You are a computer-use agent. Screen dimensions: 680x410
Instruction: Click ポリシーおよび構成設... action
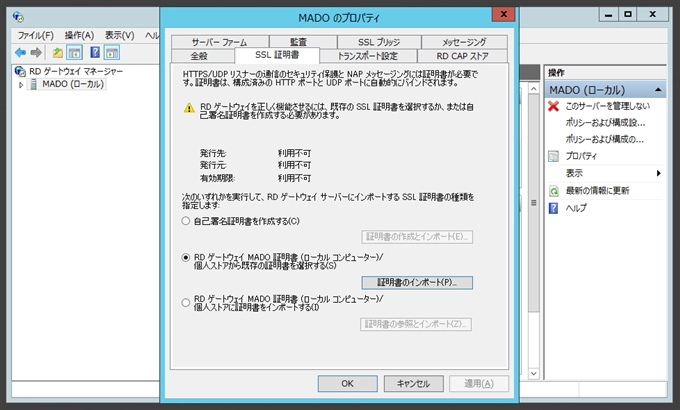tap(605, 123)
